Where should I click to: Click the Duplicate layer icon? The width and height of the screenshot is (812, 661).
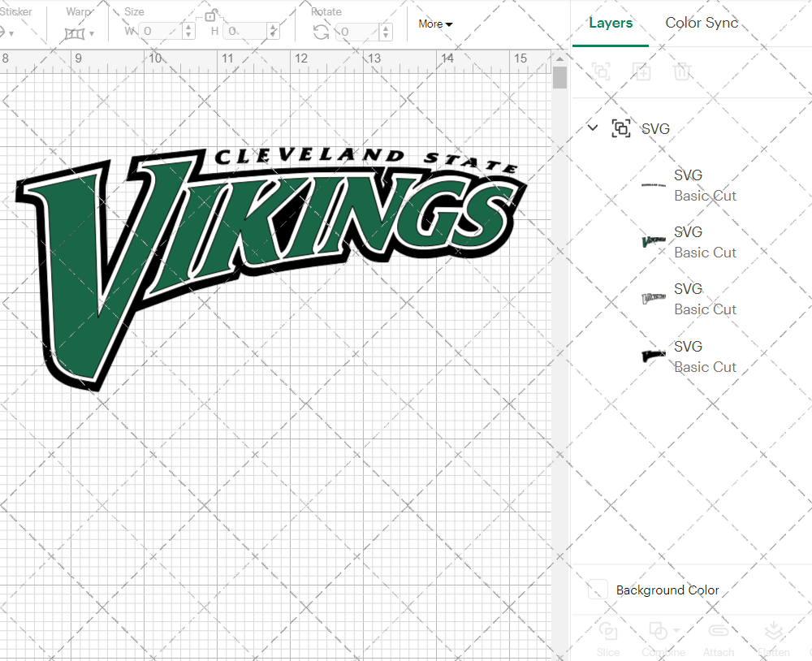coord(641,71)
